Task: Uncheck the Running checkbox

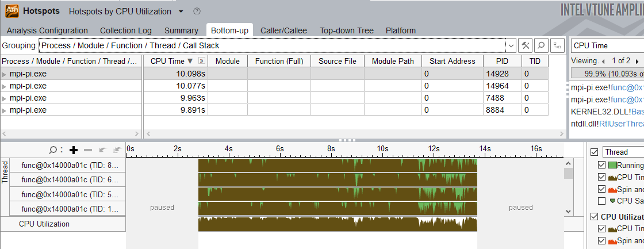Action: (601, 165)
